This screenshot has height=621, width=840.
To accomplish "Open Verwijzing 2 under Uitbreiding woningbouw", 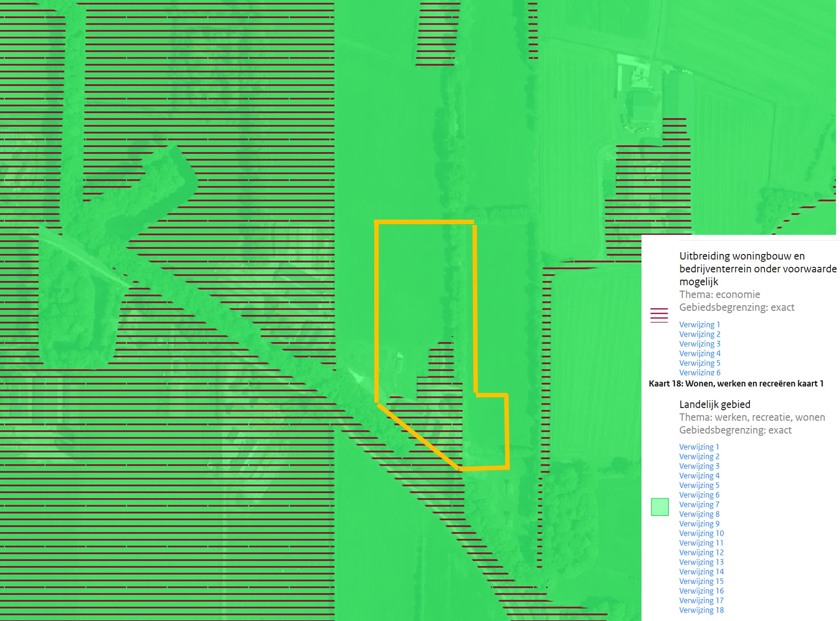I will [x=699, y=334].
